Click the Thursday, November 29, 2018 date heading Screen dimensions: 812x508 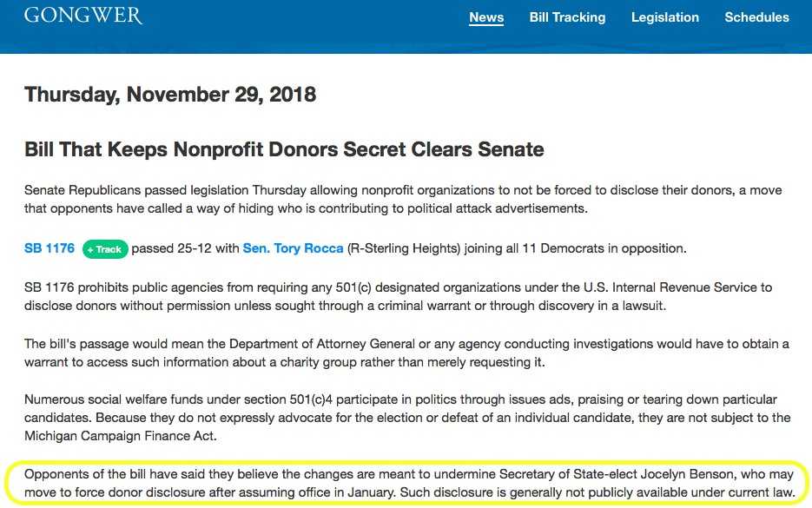170,94
